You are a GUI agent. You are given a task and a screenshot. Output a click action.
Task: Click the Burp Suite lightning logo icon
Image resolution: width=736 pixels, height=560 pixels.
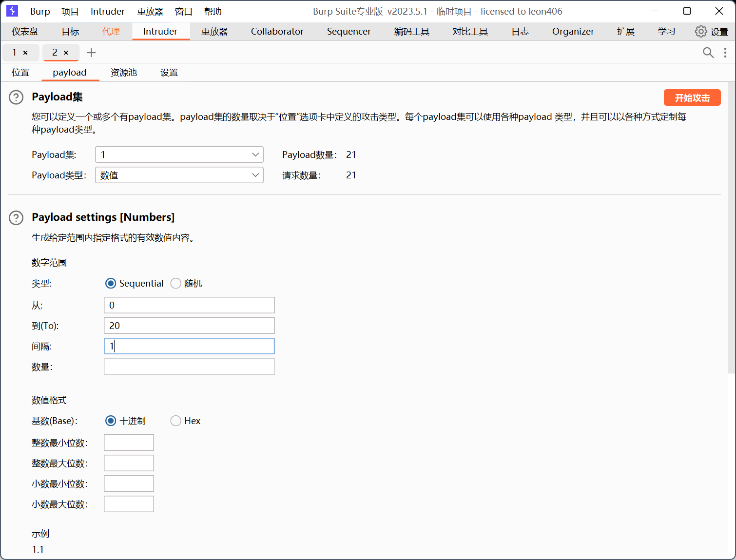pyautogui.click(x=12, y=11)
